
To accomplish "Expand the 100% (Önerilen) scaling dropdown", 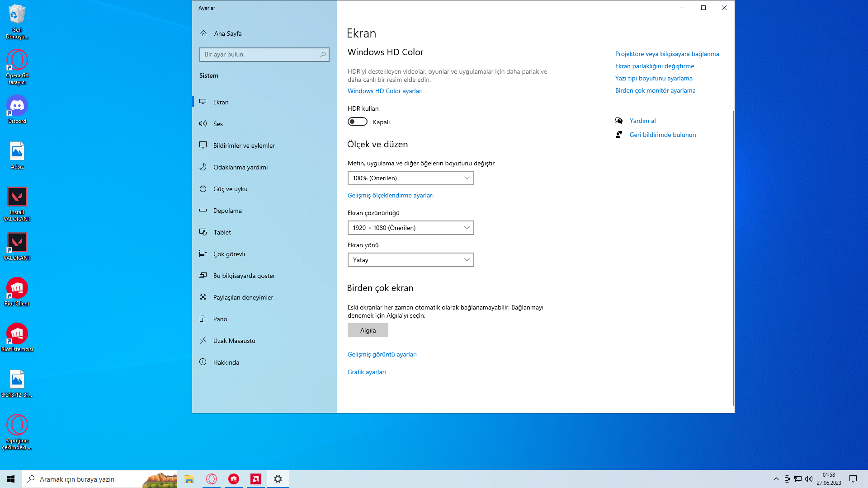I will 410,178.
